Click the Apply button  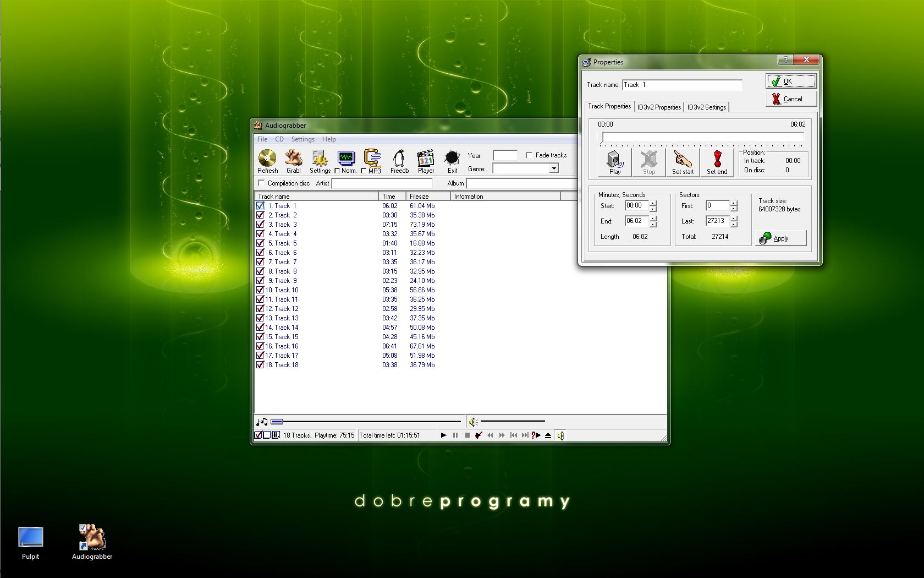point(780,238)
